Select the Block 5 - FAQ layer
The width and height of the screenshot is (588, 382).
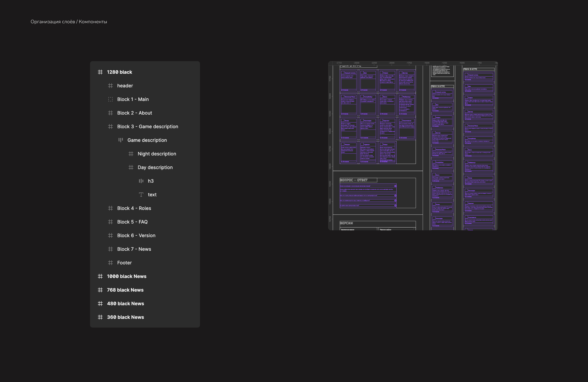(x=132, y=222)
